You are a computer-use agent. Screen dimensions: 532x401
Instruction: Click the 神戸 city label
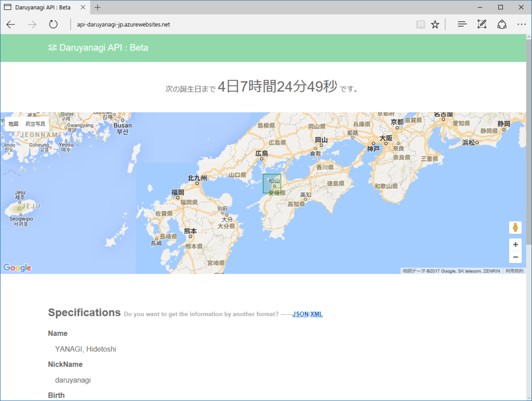[x=373, y=149]
